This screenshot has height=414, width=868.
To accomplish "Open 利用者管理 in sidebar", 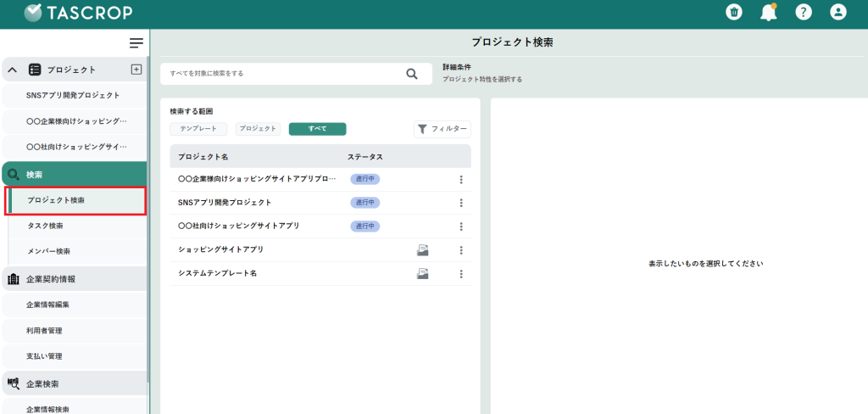I will (x=75, y=331).
